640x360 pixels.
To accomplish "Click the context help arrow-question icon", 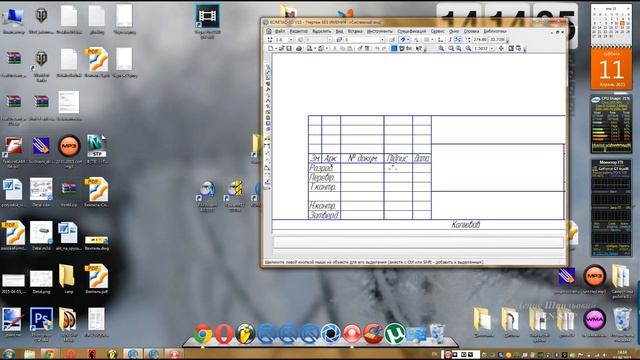I will (x=419, y=49).
